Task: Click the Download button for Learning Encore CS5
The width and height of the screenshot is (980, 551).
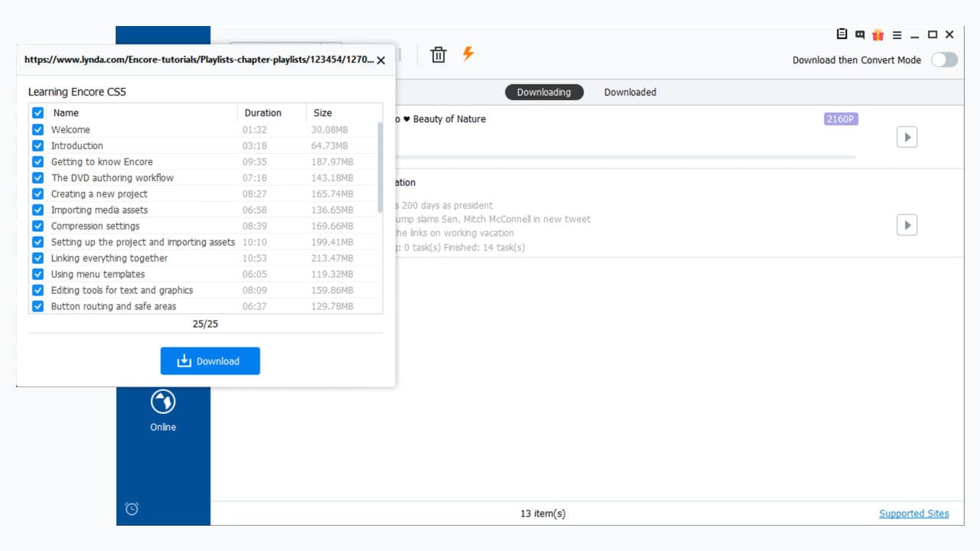Action: click(210, 360)
